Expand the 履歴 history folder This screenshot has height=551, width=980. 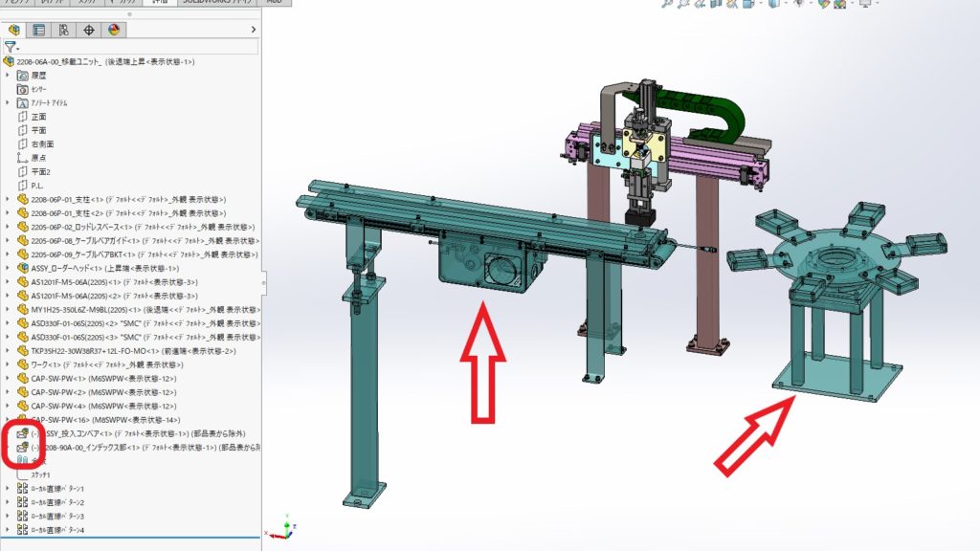click(9, 75)
